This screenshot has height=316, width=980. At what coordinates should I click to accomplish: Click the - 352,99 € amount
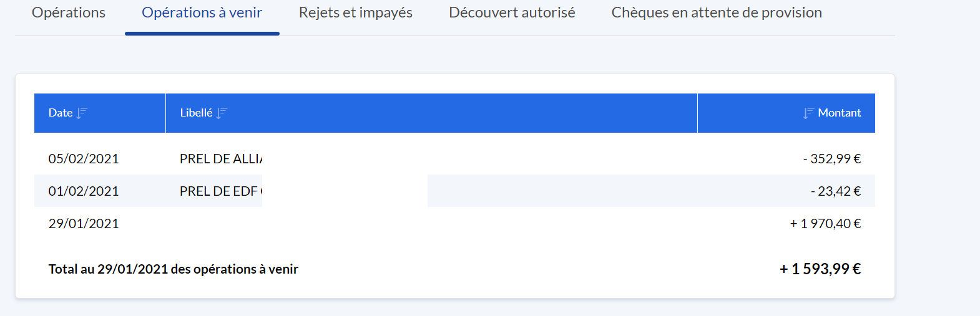click(832, 159)
